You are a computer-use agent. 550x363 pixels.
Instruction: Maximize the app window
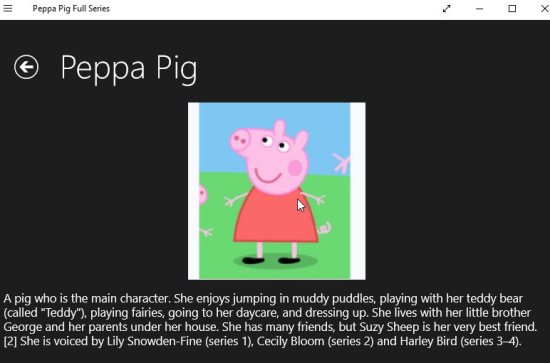pyautogui.click(x=512, y=8)
